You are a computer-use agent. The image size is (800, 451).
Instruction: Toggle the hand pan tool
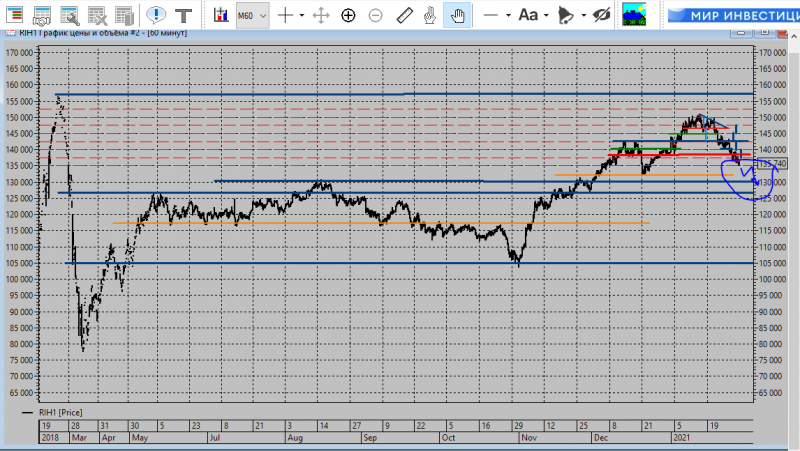[x=457, y=15]
